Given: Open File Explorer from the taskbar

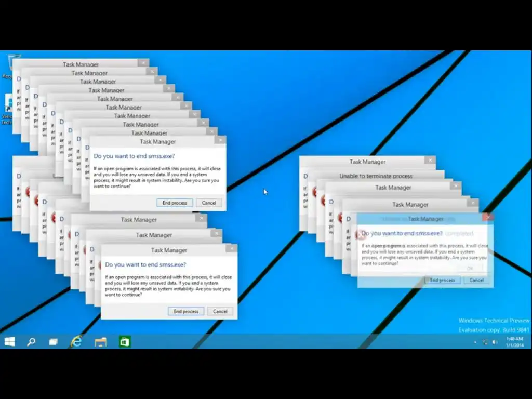Looking at the screenshot, I should (x=100, y=342).
